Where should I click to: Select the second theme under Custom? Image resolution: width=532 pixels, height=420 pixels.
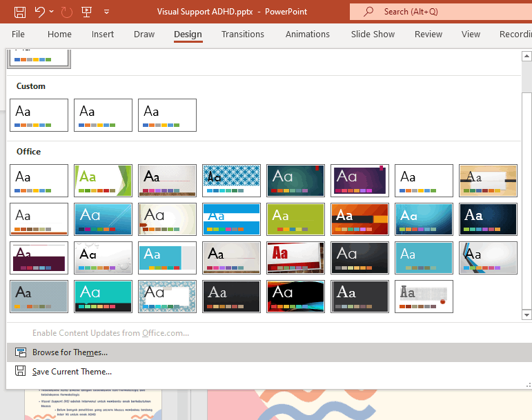(x=103, y=115)
